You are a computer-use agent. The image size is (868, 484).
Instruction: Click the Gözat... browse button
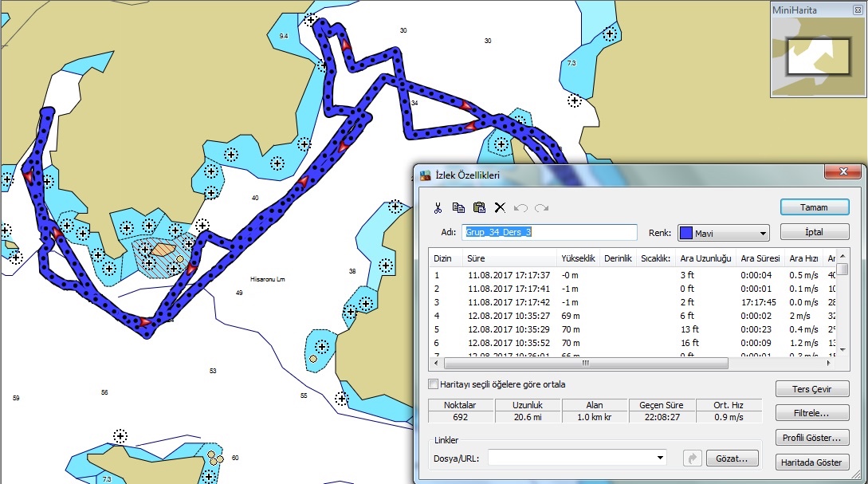(x=732, y=458)
